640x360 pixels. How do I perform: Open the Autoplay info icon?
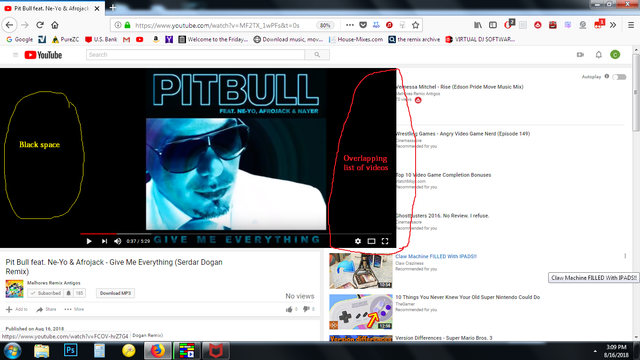[607, 76]
